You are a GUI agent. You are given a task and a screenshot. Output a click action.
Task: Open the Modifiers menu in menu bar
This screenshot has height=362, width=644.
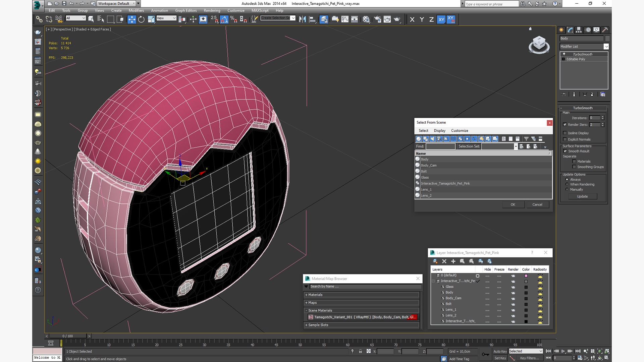click(136, 11)
